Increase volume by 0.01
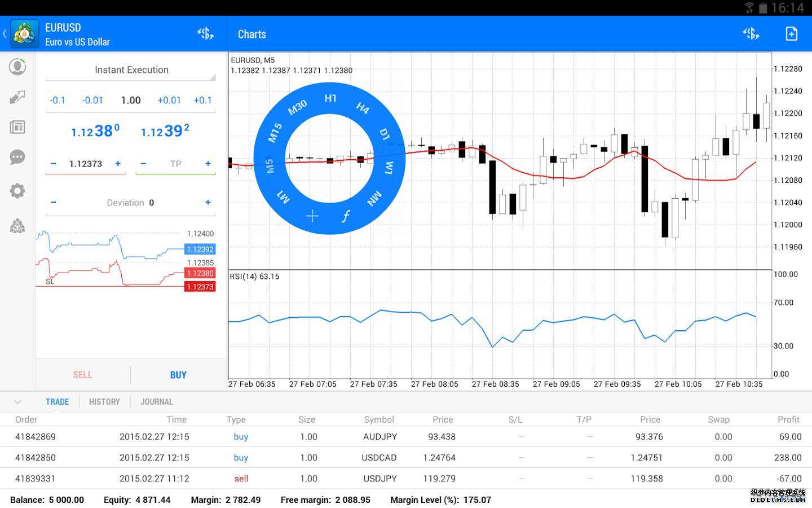812x508 pixels. click(x=169, y=100)
